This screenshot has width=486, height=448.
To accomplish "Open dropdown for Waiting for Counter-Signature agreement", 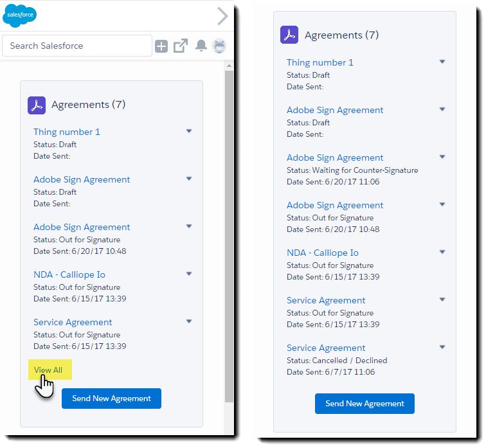I will (442, 157).
